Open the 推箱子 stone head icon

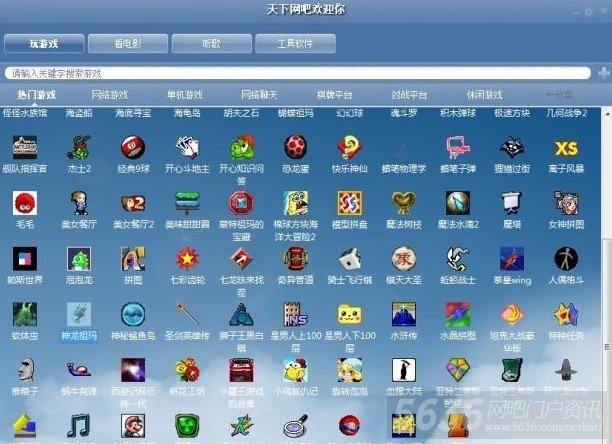click(25, 370)
